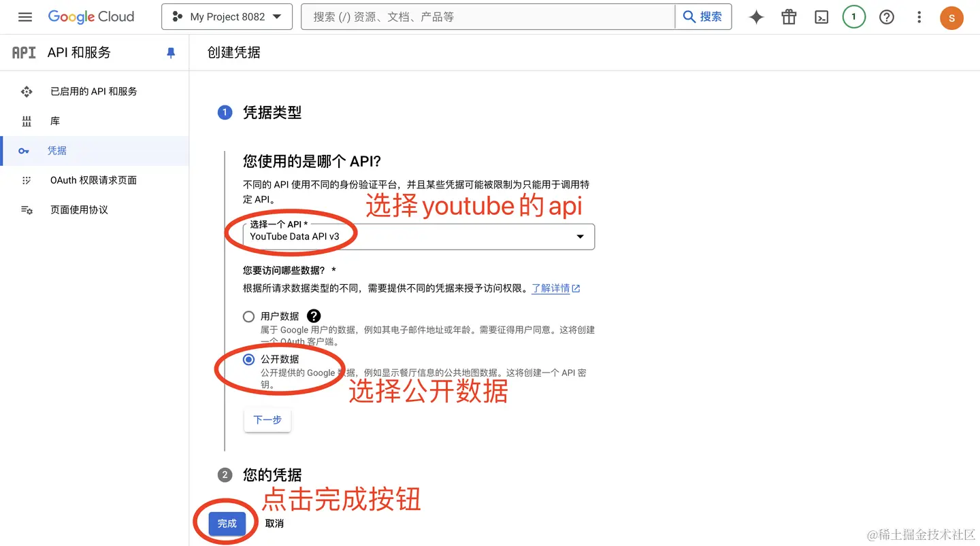Click the orange S account avatar
This screenshot has height=546, width=980.
[951, 18]
